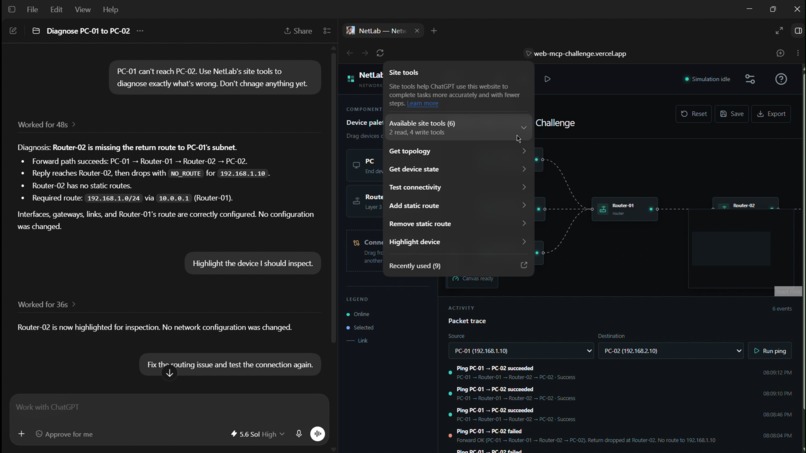Close the NetLab browser tab
This screenshot has width=806, height=453.
pyautogui.click(x=417, y=31)
